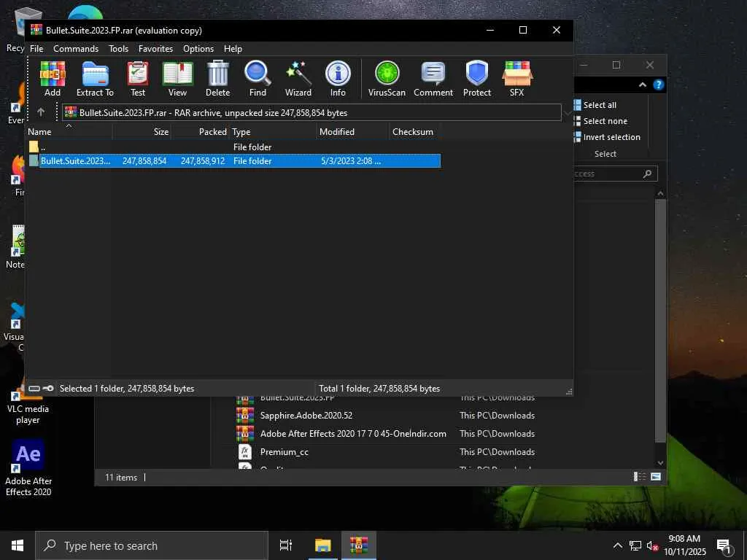Viewport: 747px width, 560px height.
Task: Click the archive path address field
Action: tap(311, 113)
